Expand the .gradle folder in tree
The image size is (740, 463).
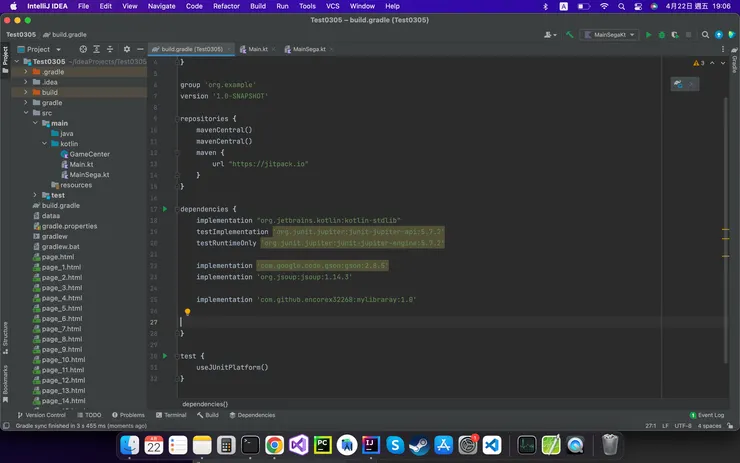click(x=27, y=72)
